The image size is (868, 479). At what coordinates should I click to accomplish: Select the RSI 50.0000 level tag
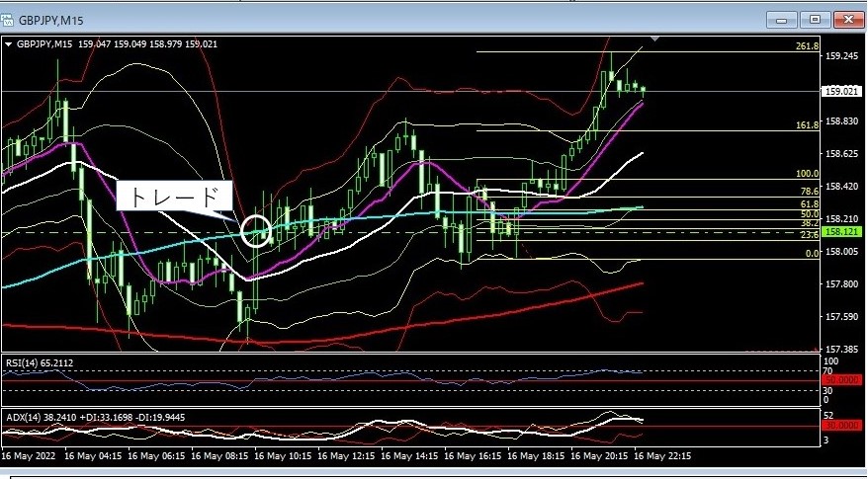(843, 380)
